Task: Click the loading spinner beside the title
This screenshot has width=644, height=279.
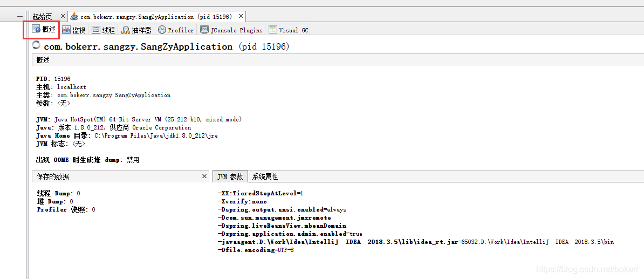Action: 36,45
